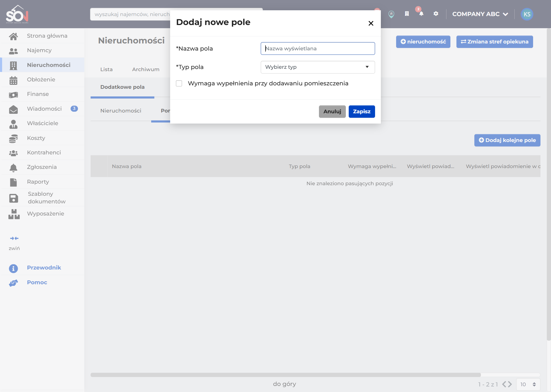Viewport: 551px width, 392px height.
Task: Collapse sidebar with the zwiń arrows icon
Action: (x=14, y=238)
